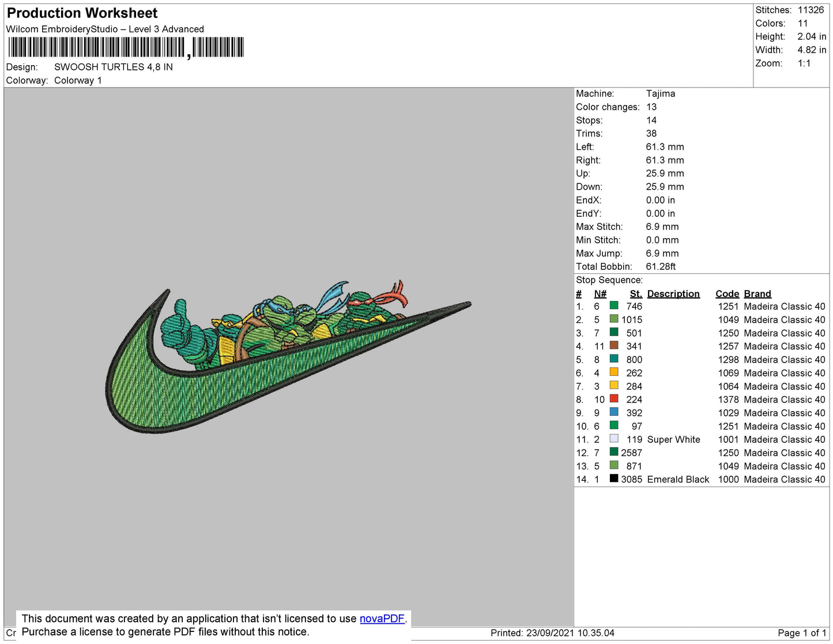Screen dimensions: 833x644
Task: Click the Code column header
Action: (727, 293)
